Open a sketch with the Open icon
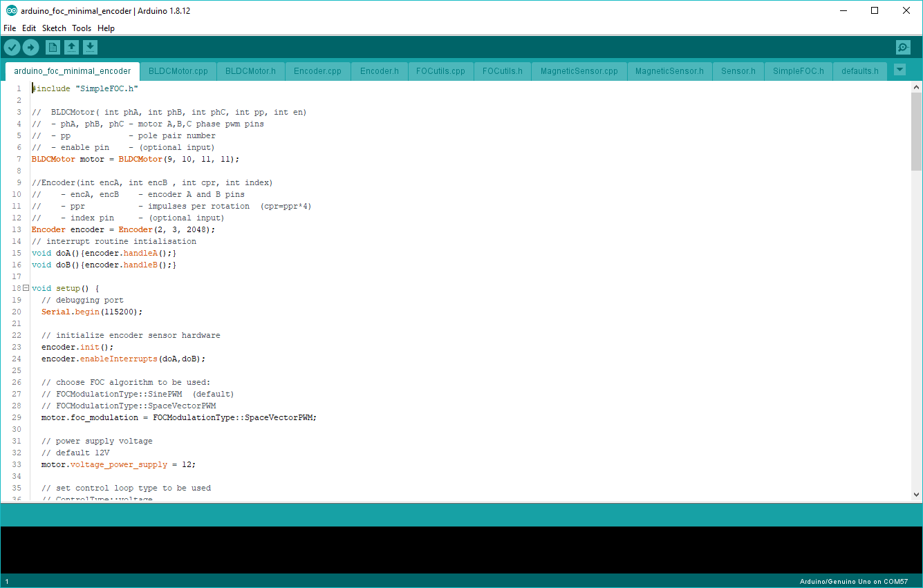 coord(71,47)
